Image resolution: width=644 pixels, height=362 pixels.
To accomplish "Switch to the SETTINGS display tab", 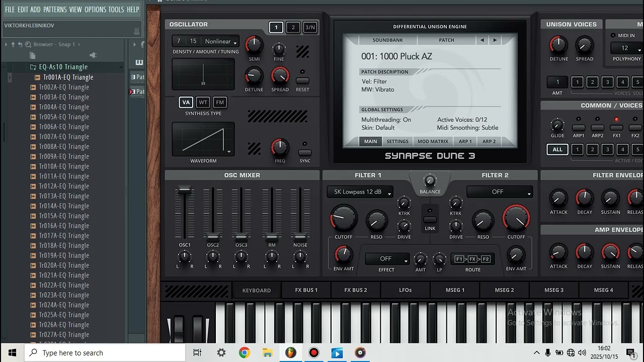I will tap(397, 141).
